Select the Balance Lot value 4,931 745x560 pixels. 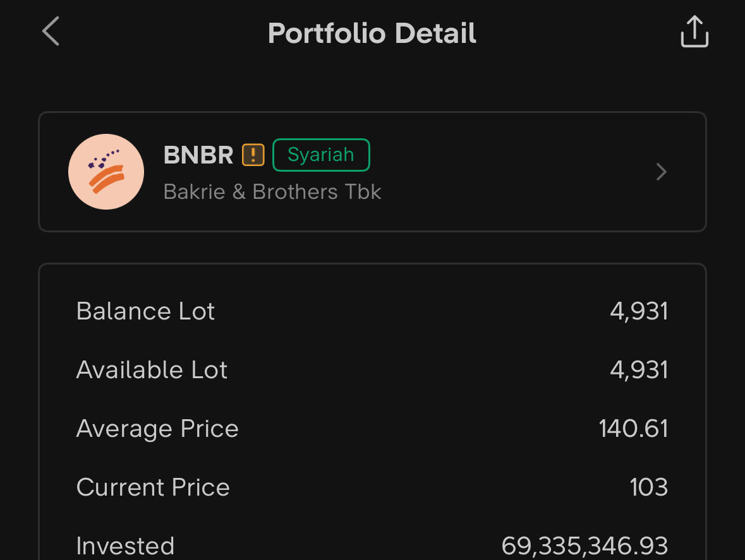coord(639,311)
